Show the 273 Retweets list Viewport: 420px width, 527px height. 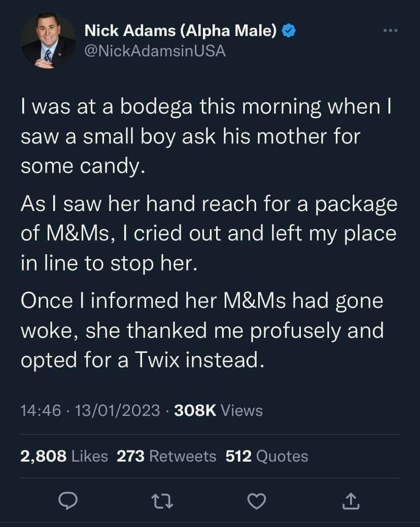pos(166,456)
